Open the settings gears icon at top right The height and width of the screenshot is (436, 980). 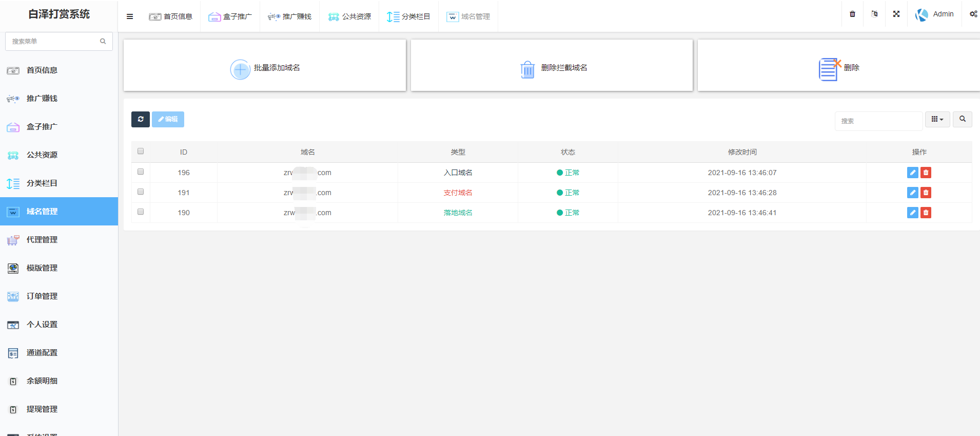tap(973, 14)
